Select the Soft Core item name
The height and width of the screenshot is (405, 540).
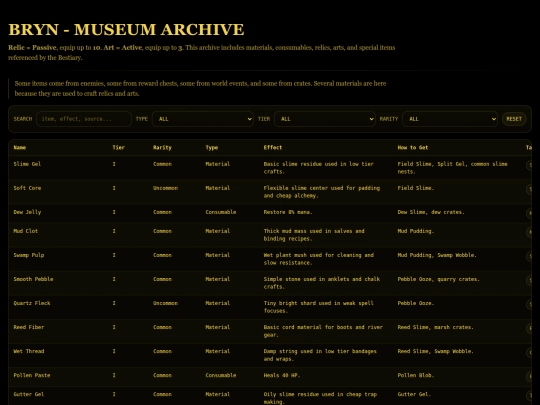coord(27,188)
